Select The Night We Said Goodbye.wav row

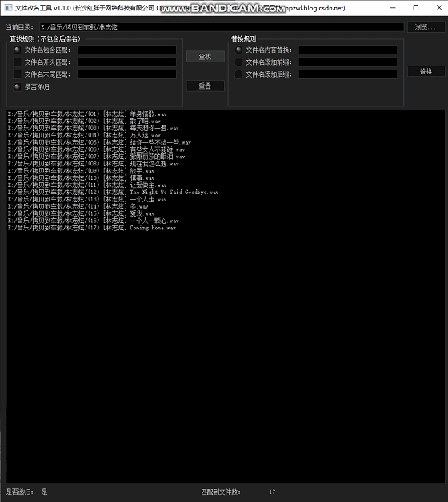[x=113, y=192]
